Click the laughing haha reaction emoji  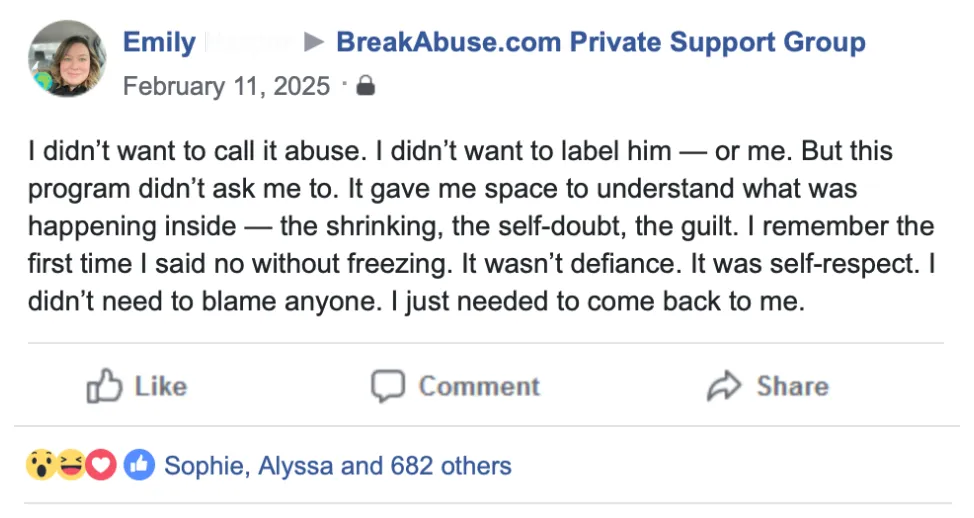[71, 465]
